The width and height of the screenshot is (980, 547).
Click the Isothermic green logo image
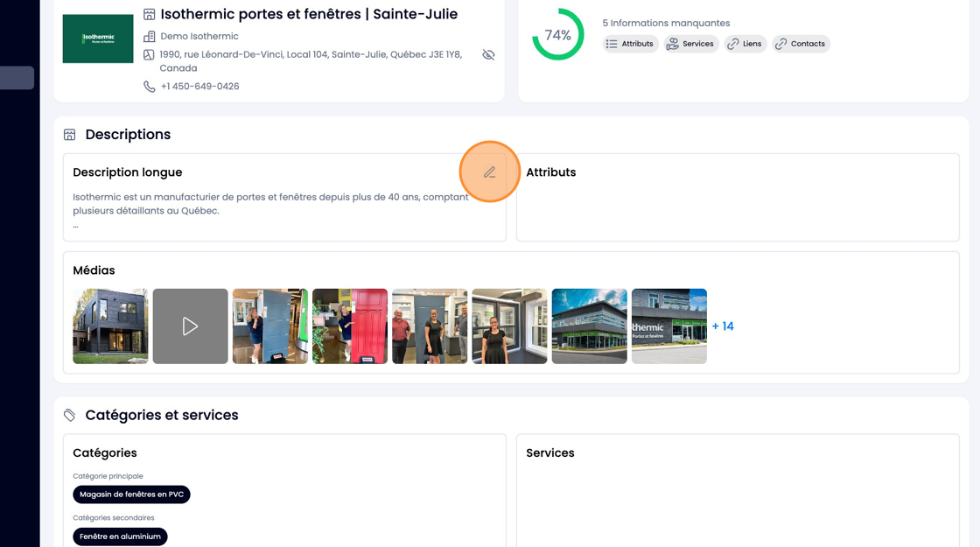pyautogui.click(x=98, y=39)
